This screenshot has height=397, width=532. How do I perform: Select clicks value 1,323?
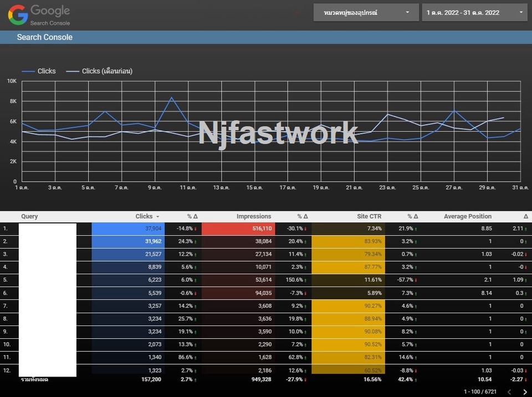pos(155,370)
